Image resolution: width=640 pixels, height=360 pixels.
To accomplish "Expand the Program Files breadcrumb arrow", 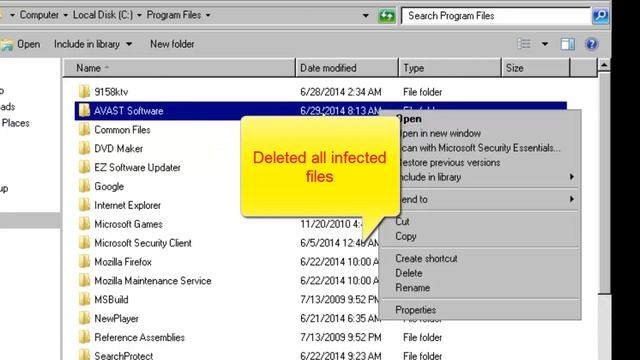I will [x=208, y=16].
